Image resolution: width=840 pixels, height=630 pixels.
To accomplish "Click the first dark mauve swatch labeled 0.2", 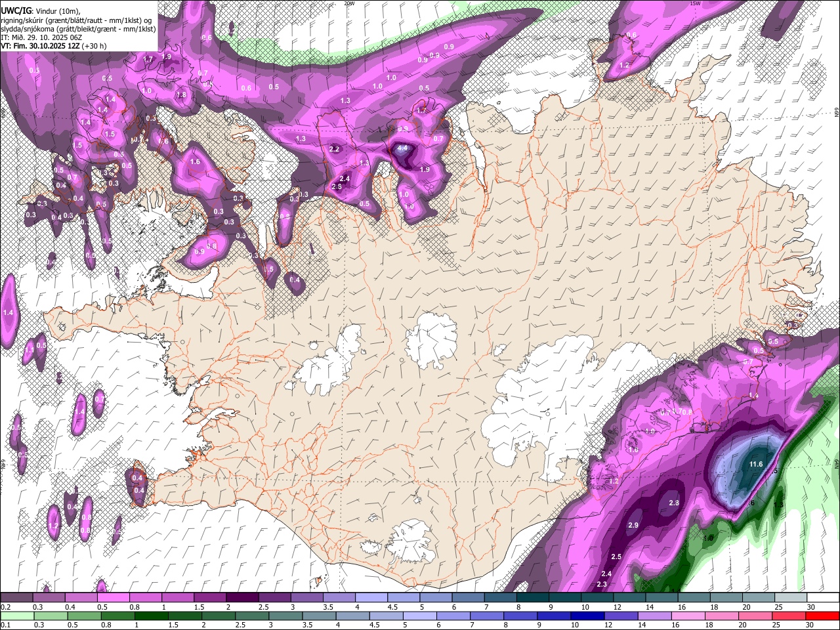I will [x=16, y=598].
